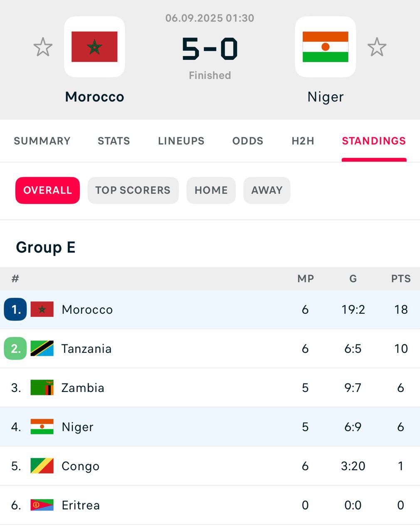The image size is (420, 532).
Task: Show the ODDS tab
Action: 248,141
